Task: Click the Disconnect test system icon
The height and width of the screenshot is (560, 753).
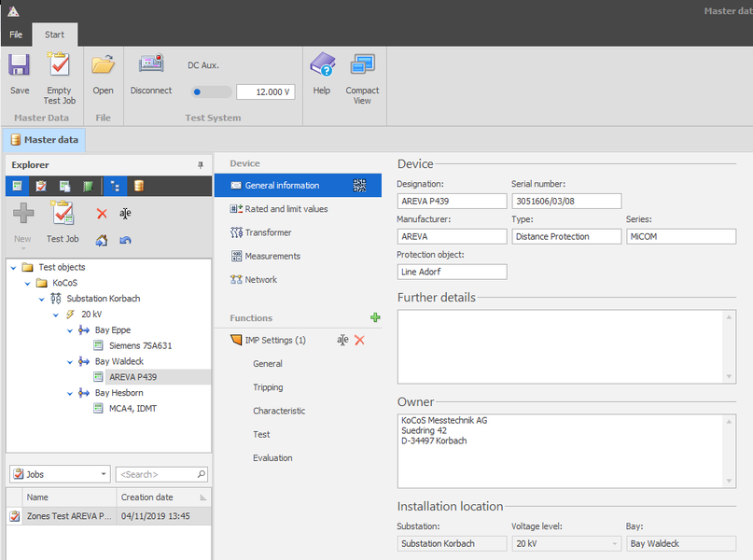Action: coord(151,63)
